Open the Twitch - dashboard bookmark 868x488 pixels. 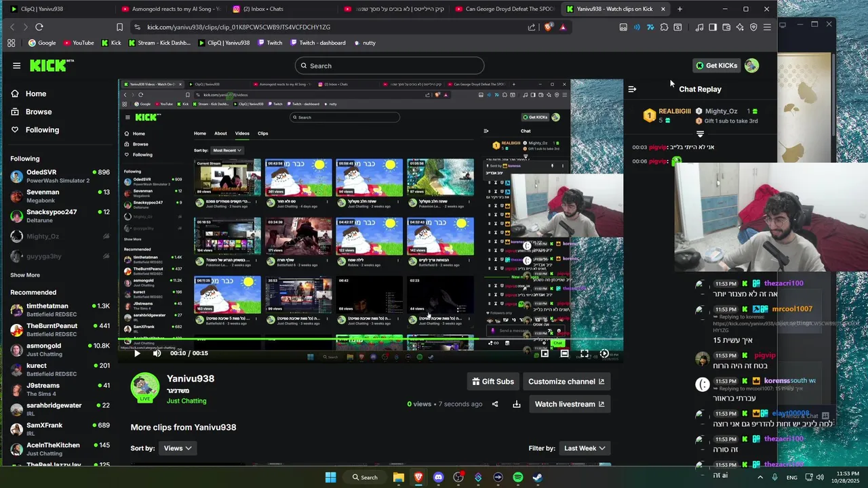(x=318, y=43)
